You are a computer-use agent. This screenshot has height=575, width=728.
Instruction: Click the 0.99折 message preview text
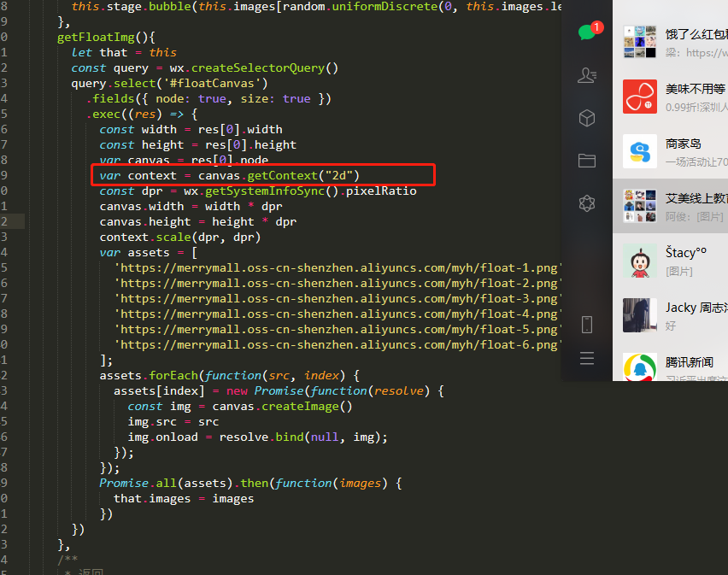tap(696, 107)
